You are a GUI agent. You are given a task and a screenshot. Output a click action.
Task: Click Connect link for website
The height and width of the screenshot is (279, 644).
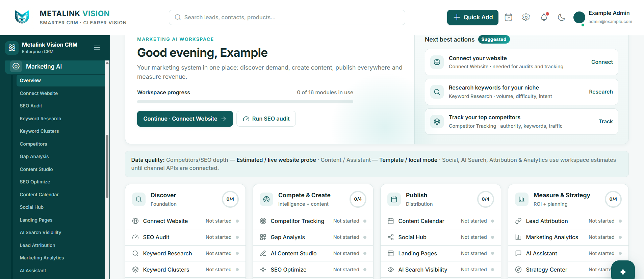602,62
